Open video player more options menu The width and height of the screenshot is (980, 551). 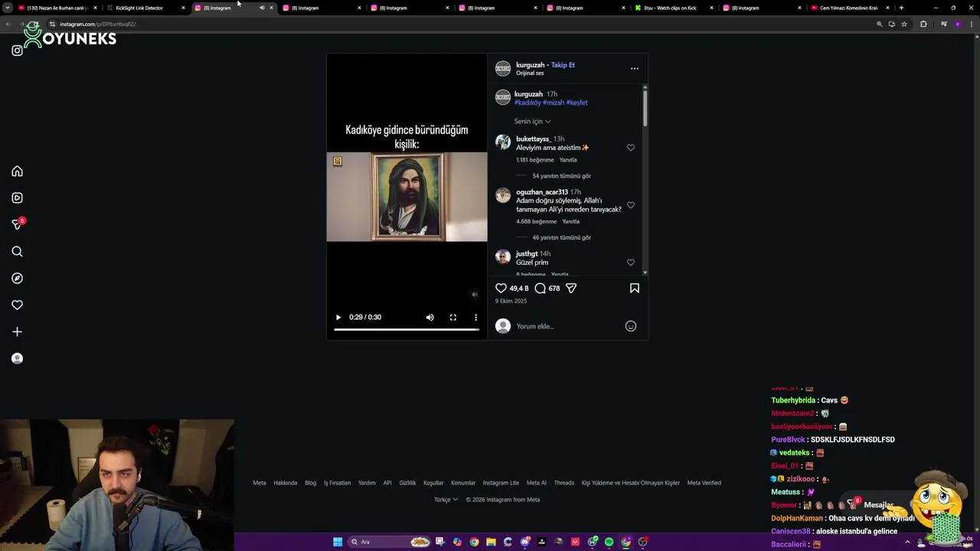coord(475,317)
